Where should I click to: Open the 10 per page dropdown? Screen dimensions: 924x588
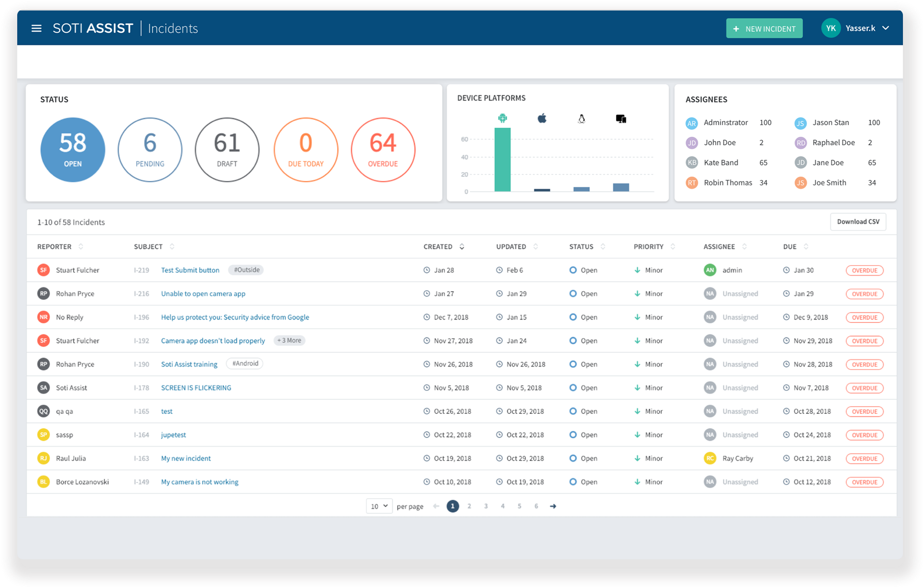[x=379, y=506]
